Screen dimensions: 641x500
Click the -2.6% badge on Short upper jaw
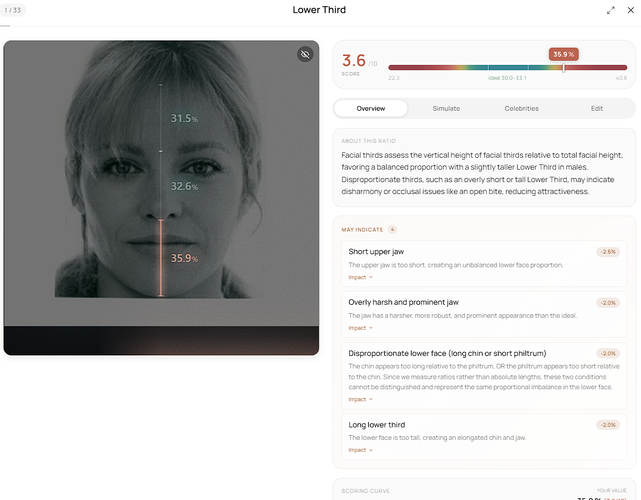(608, 252)
